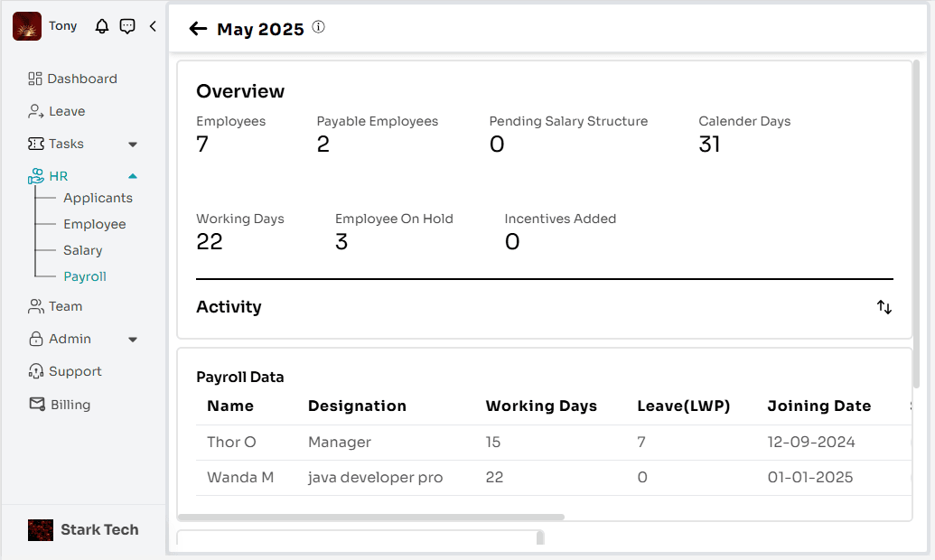Viewport: 935px width, 560px height.
Task: Open the Payroll link in the sidebar
Action: [86, 276]
